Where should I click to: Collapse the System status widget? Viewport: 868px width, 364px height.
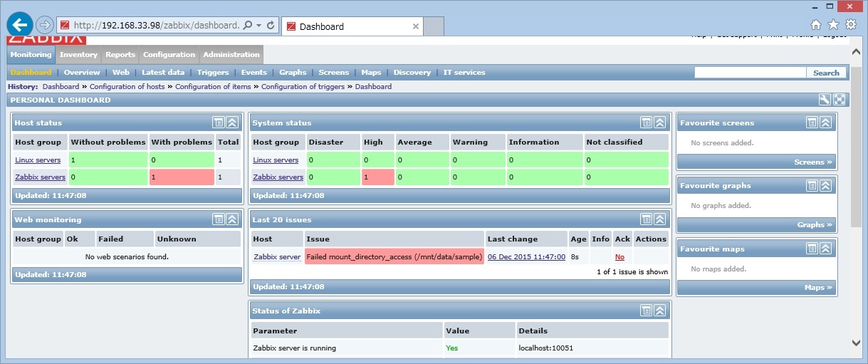659,123
